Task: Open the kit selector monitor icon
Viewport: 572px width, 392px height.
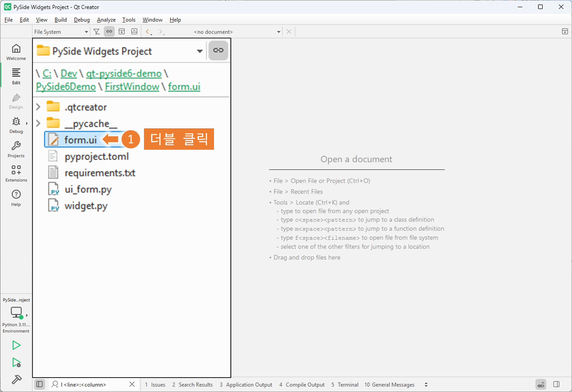Action: [x=16, y=312]
